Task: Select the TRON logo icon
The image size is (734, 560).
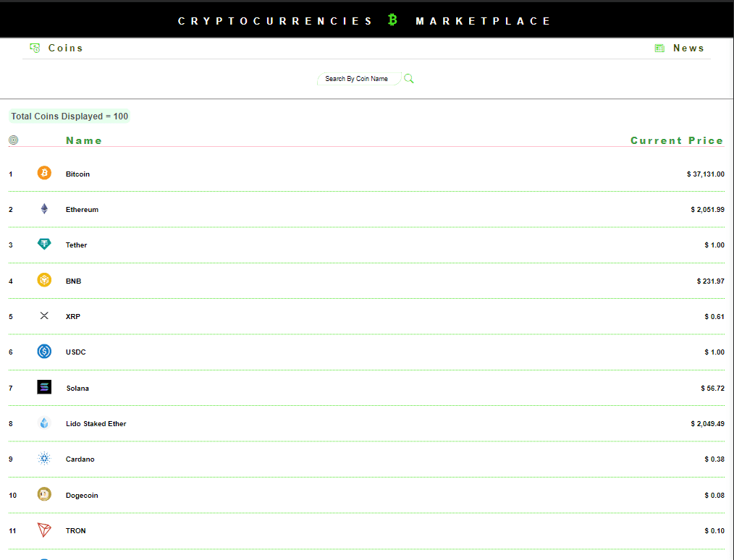Action: pos(44,530)
